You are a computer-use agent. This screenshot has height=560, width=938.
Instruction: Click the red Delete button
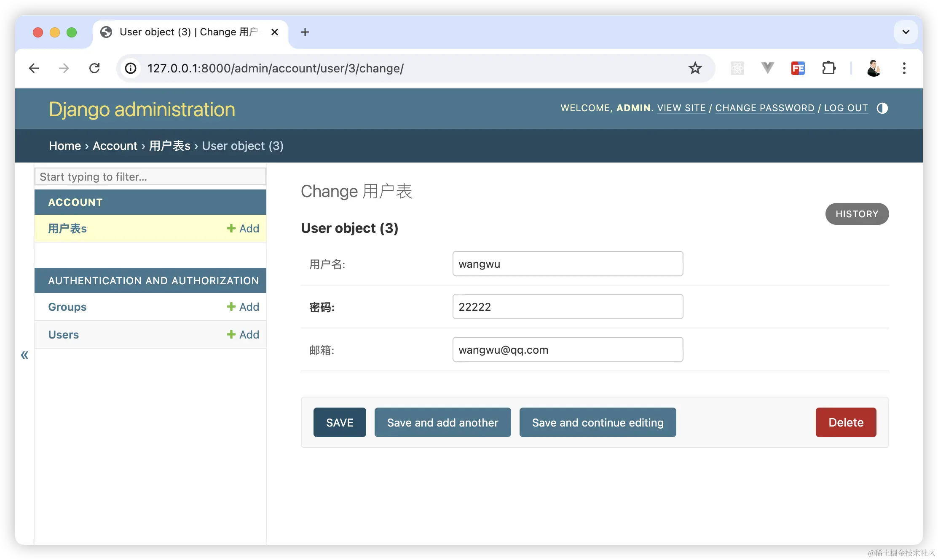[846, 422]
